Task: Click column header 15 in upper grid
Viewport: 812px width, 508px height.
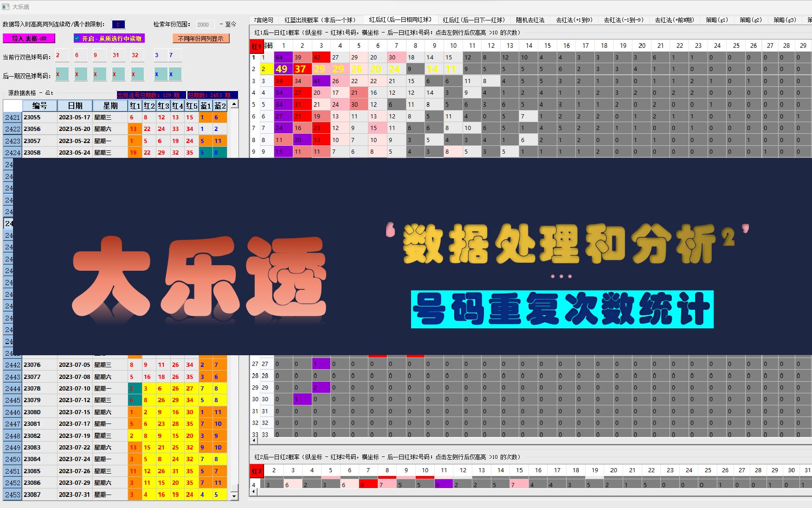Action: pos(548,46)
